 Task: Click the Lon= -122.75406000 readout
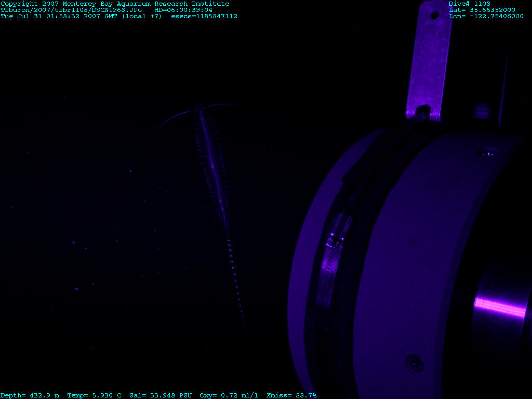pyautogui.click(x=486, y=16)
